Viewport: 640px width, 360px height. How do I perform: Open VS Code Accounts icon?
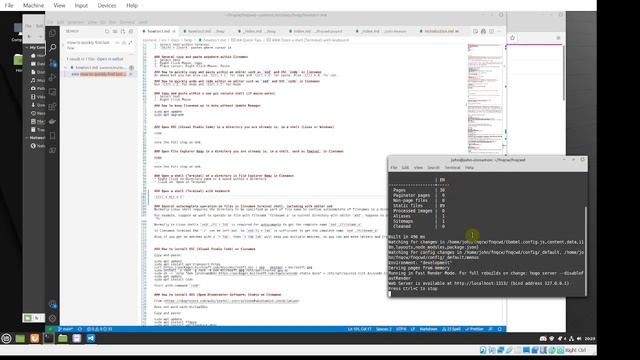pyautogui.click(x=52, y=304)
